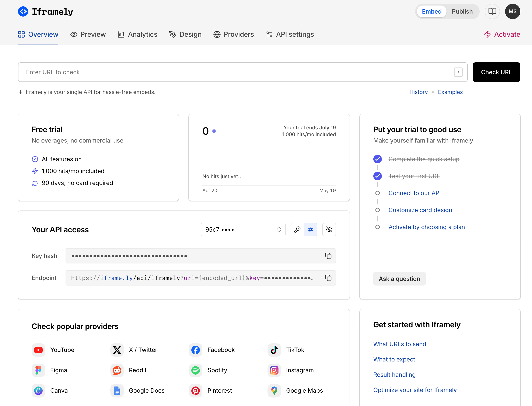Click the Spotify provider icon
The image size is (532, 406).
coord(195,370)
